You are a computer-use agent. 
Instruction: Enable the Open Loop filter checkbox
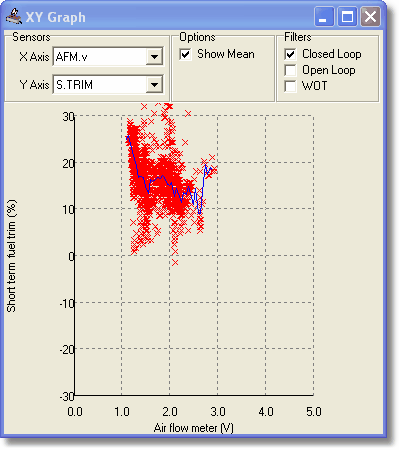290,70
